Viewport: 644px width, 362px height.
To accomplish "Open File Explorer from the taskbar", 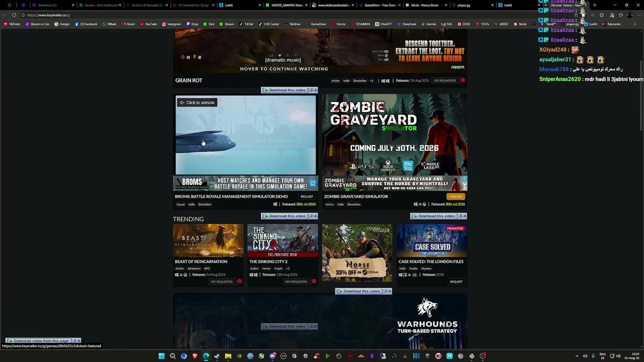I will coord(228,356).
